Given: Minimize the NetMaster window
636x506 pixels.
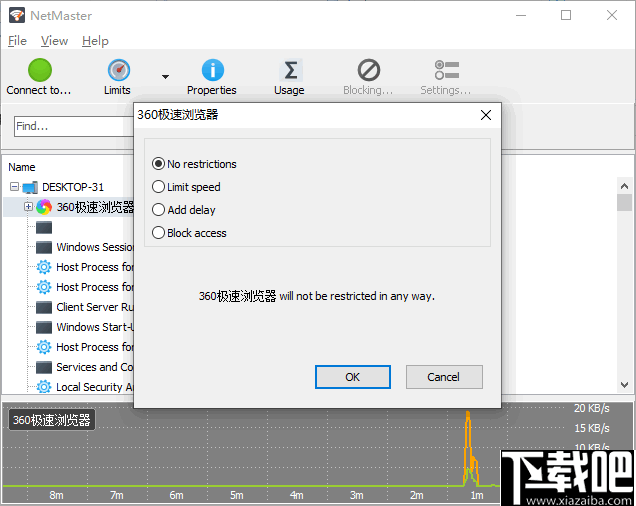Looking at the screenshot, I should (x=521, y=15).
